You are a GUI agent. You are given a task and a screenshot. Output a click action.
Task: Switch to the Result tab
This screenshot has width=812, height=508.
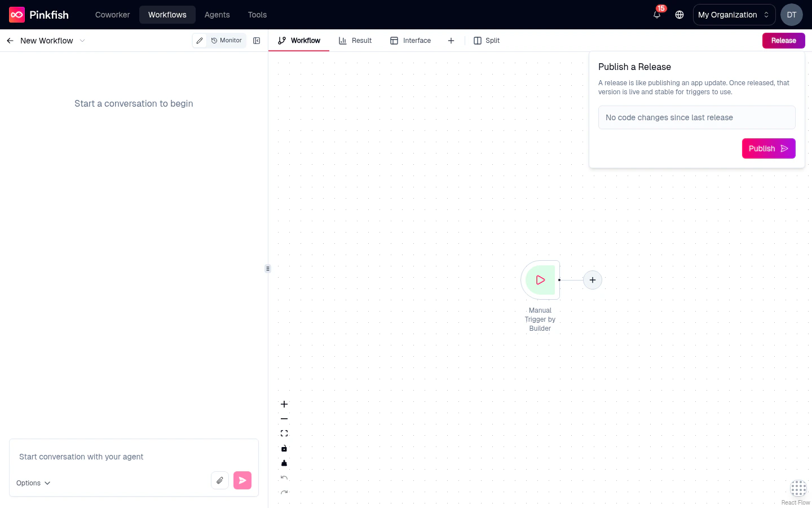[355, 41]
